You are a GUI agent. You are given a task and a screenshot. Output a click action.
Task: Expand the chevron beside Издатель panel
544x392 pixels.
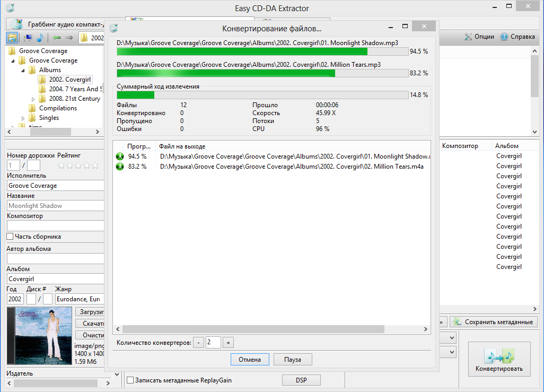117,374
